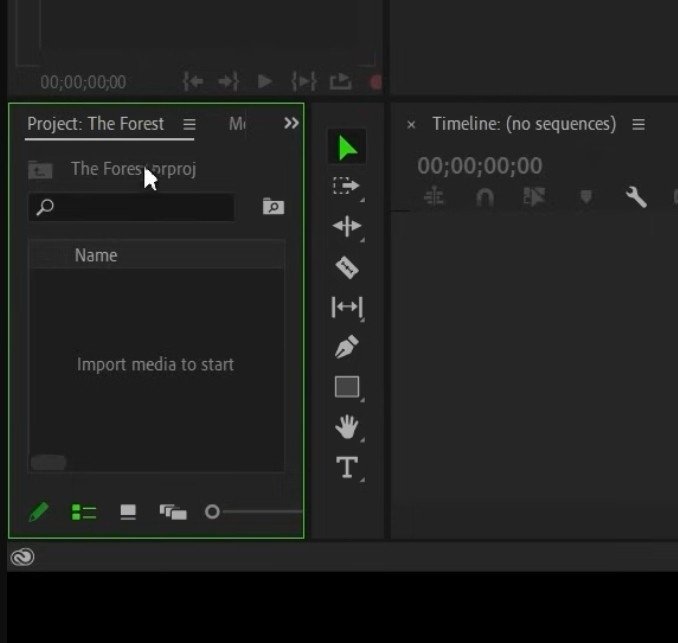
Task: Switch the Project panel to List view
Action: (84, 512)
